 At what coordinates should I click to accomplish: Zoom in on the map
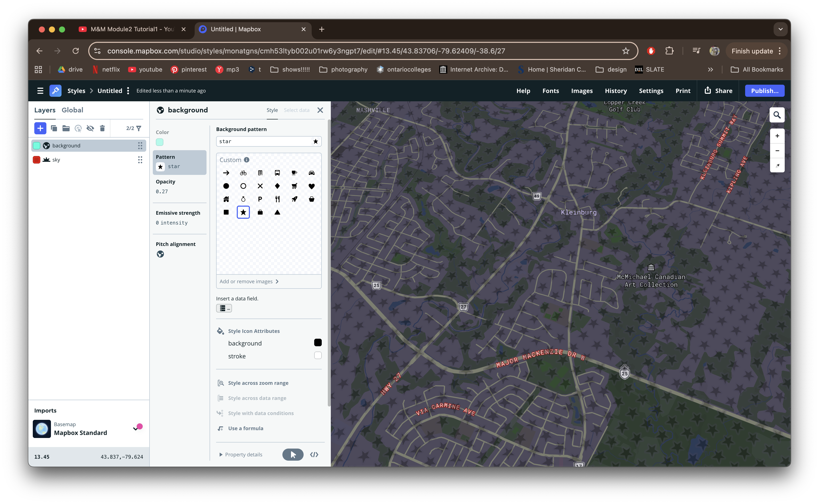(777, 136)
